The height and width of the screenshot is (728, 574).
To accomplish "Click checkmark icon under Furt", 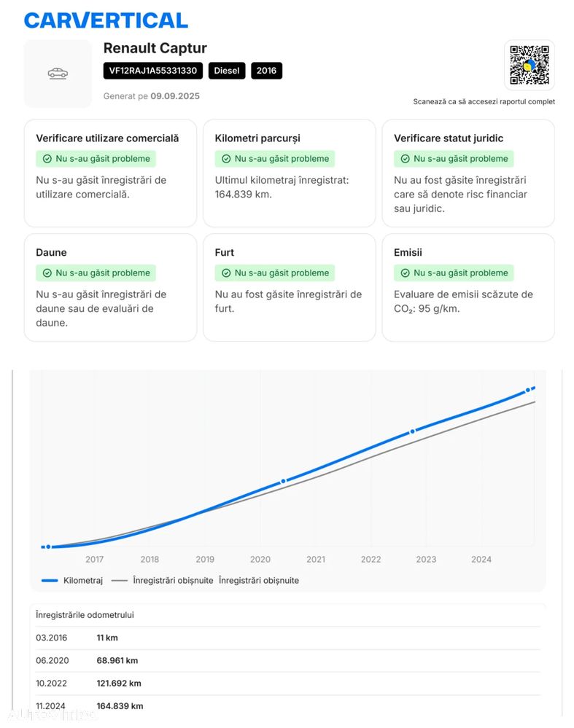I will (226, 273).
